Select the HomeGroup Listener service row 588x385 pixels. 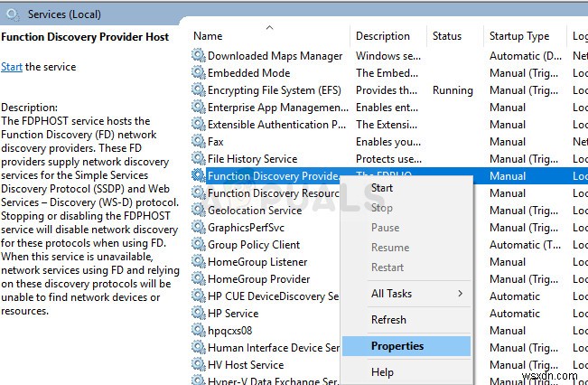257,262
